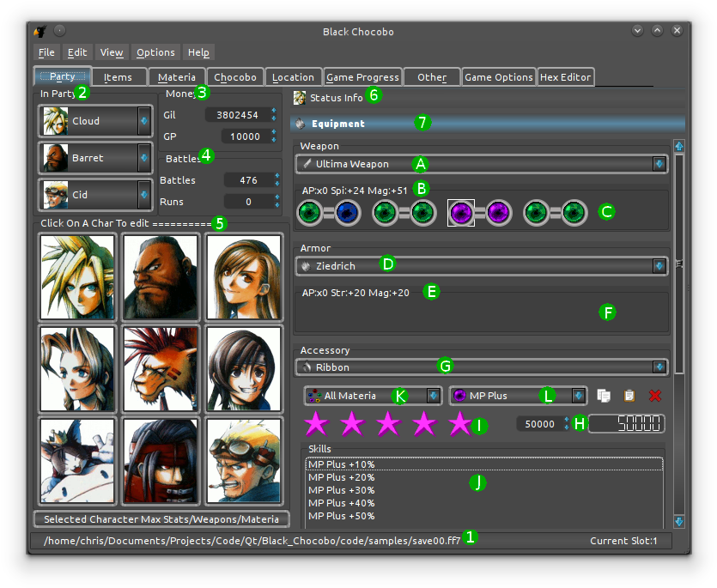
Task: Select skill 'MP Plus +50%'
Action: (x=483, y=516)
